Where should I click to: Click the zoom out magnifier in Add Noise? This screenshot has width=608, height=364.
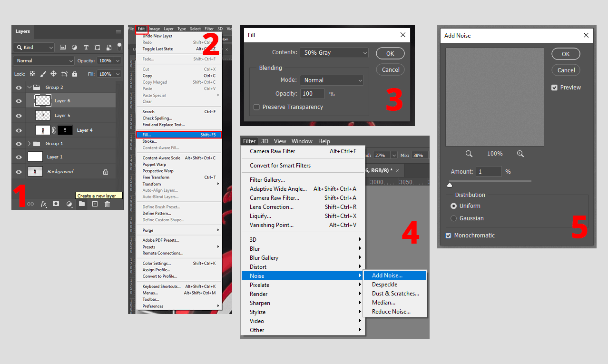(469, 154)
